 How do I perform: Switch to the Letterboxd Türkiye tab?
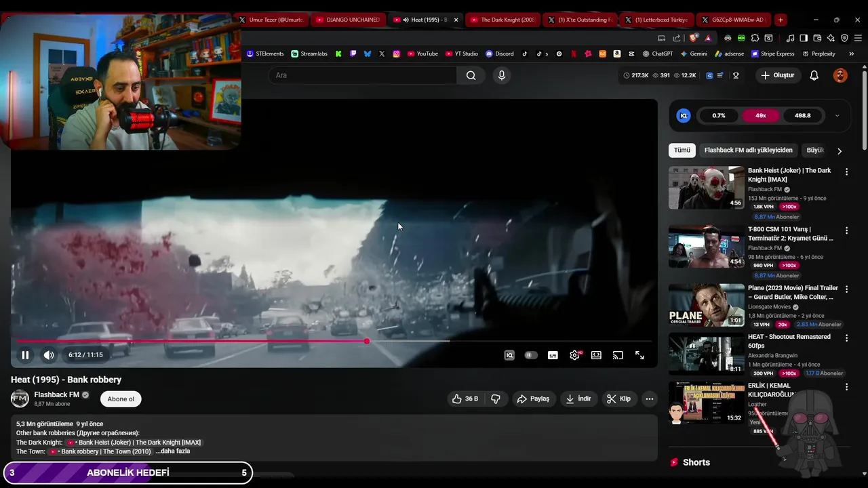click(x=656, y=20)
